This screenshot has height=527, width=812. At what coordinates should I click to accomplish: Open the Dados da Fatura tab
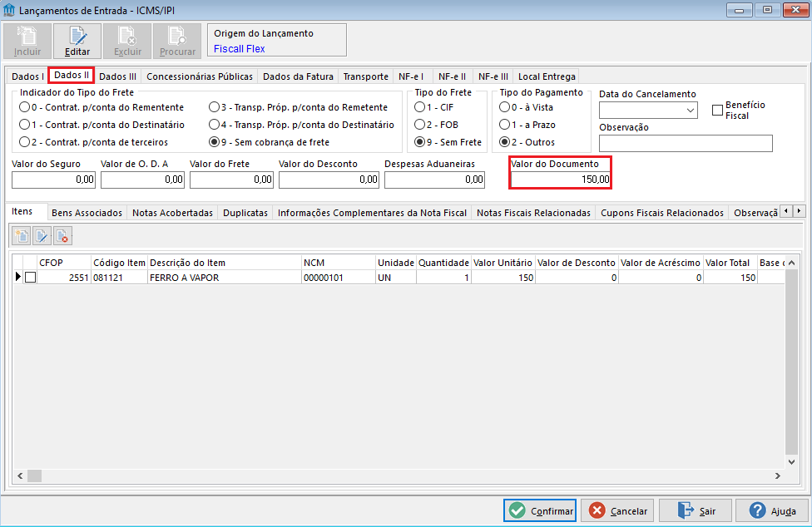299,76
